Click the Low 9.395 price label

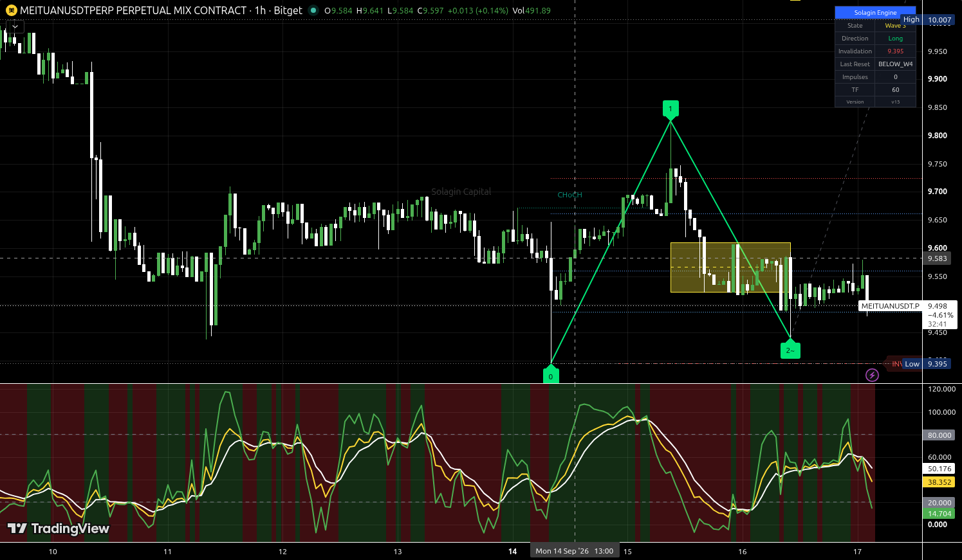(x=926, y=364)
